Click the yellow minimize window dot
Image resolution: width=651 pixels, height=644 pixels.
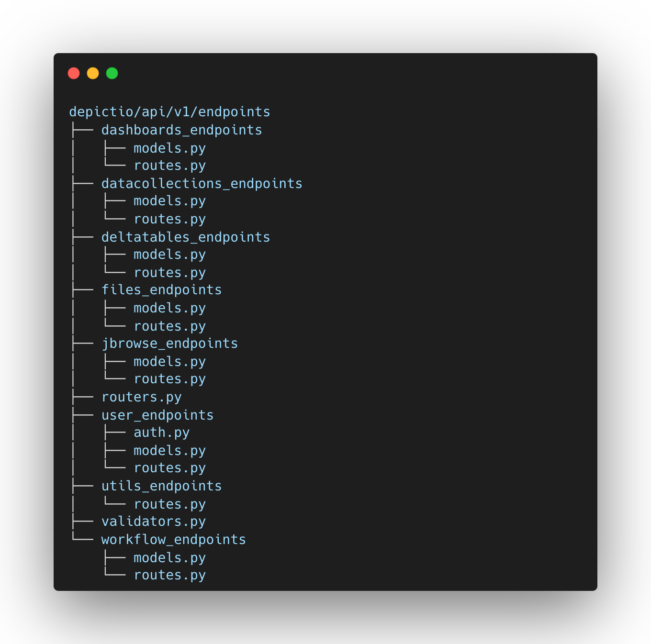tap(93, 73)
